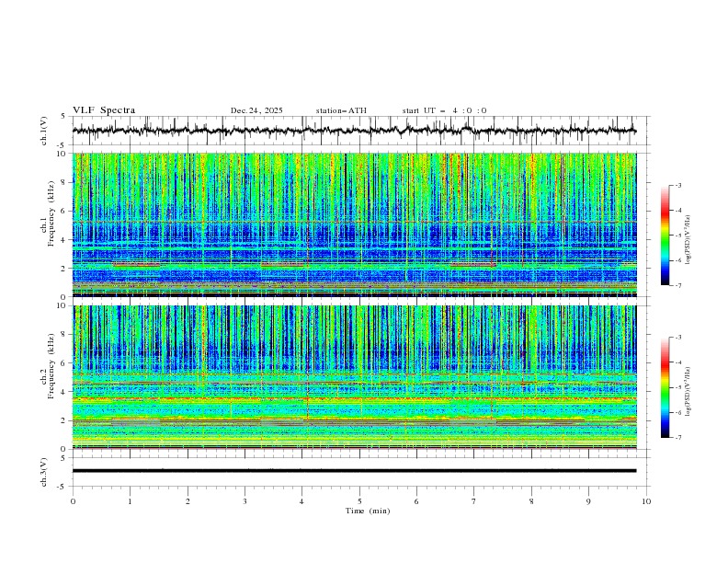Click time axis tick label '2'

click(x=188, y=501)
